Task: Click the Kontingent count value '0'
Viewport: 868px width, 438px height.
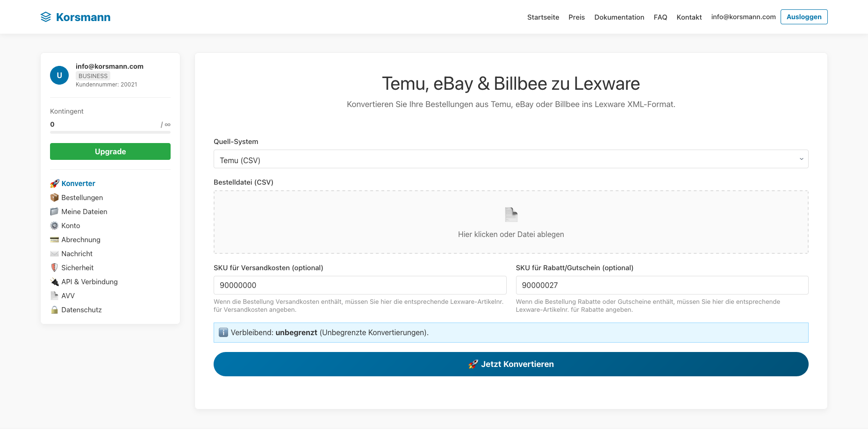Action: [52, 124]
